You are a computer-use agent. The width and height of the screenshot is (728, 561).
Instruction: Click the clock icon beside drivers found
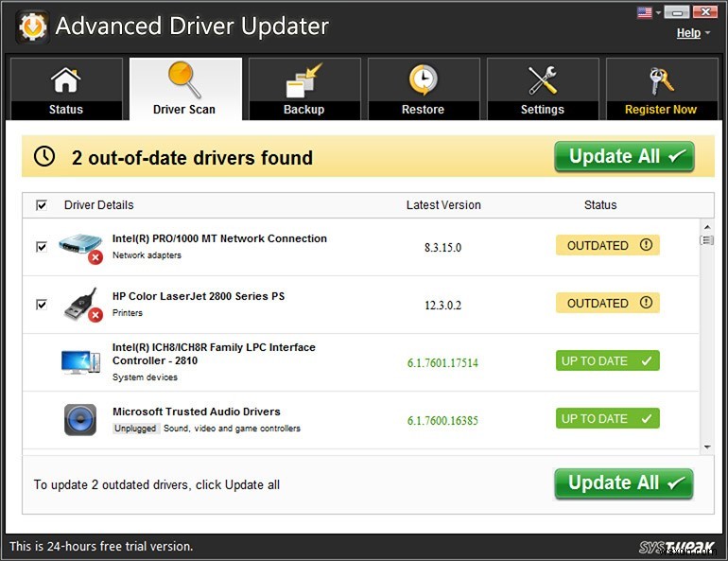point(44,156)
